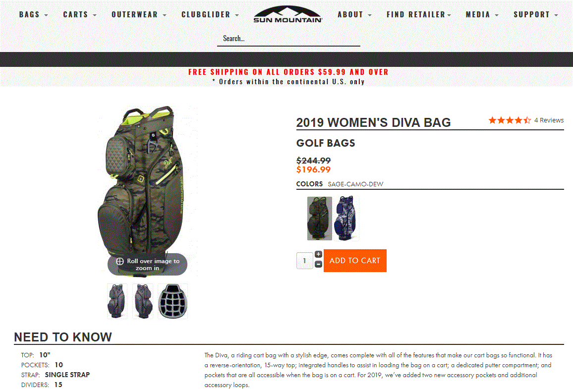The image size is (573, 392).
Task: View second gray bag thumbnail
Action: pos(143,301)
